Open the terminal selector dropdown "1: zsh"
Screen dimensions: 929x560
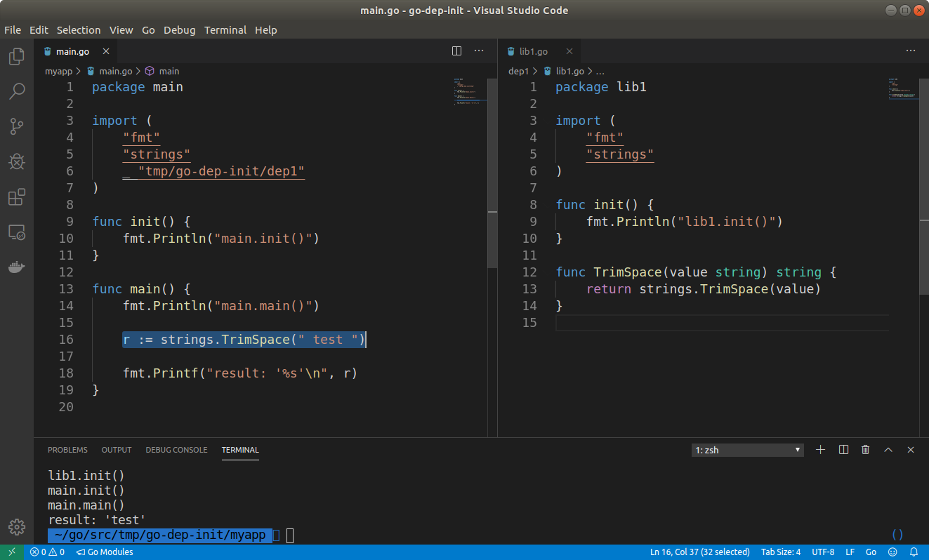click(x=747, y=450)
